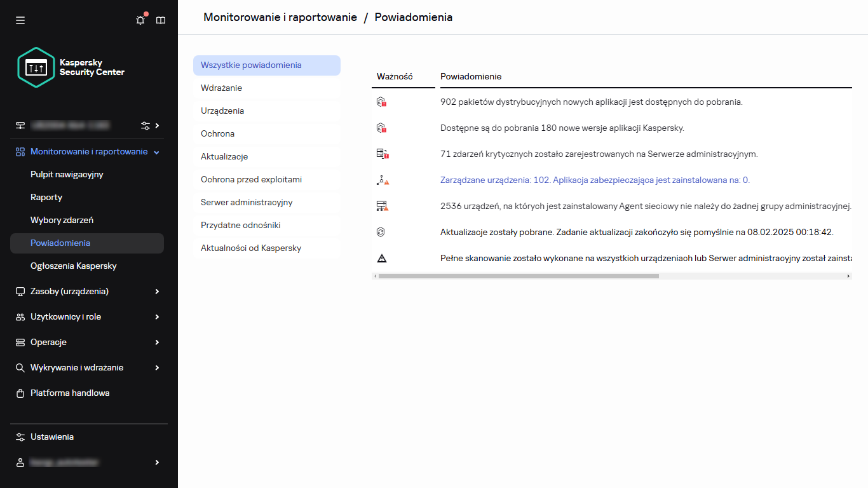This screenshot has height=488, width=868.
Task: Click the orange warning icon on the 2536 devices row
Action: (x=381, y=205)
